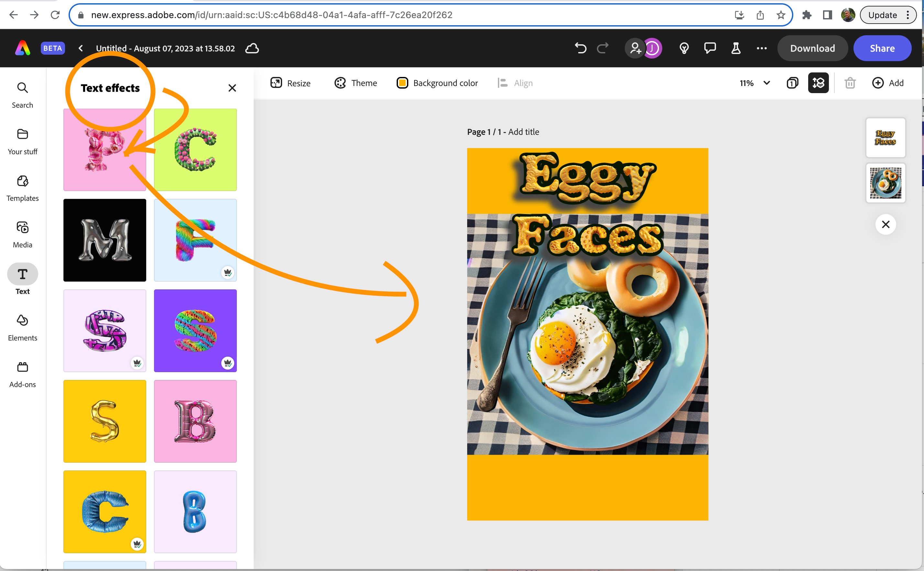Open the comments speech bubble icon
924x571 pixels.
[x=710, y=48]
